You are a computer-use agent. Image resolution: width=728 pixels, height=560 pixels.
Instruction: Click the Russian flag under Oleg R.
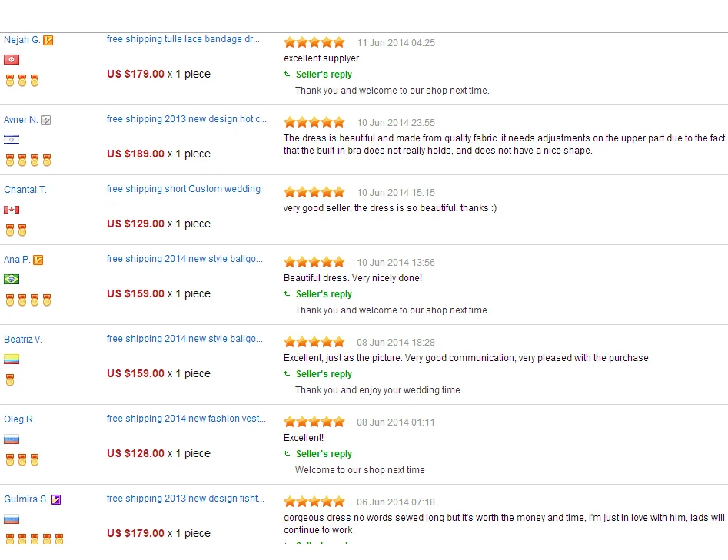tap(12, 439)
